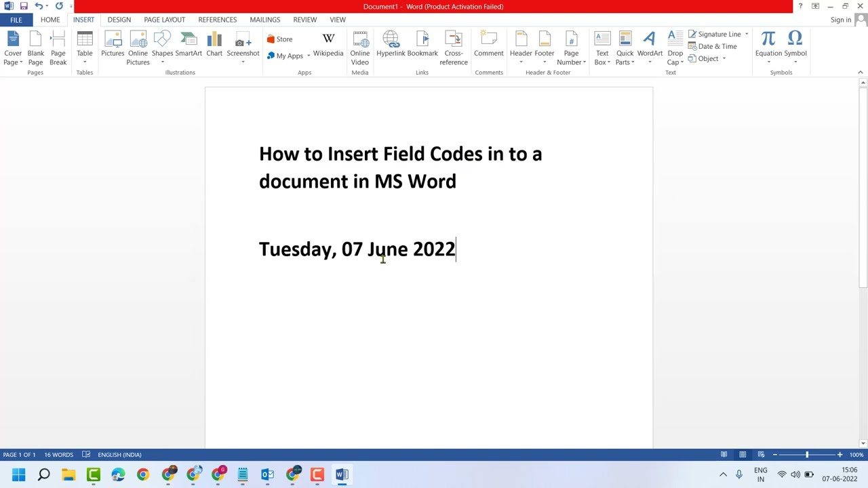The height and width of the screenshot is (488, 868).
Task: Zoom in with the plus button
Action: [840, 455]
